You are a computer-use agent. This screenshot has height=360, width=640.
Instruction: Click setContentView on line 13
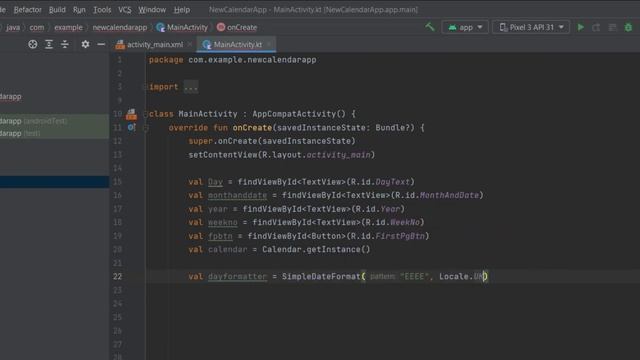(223, 155)
